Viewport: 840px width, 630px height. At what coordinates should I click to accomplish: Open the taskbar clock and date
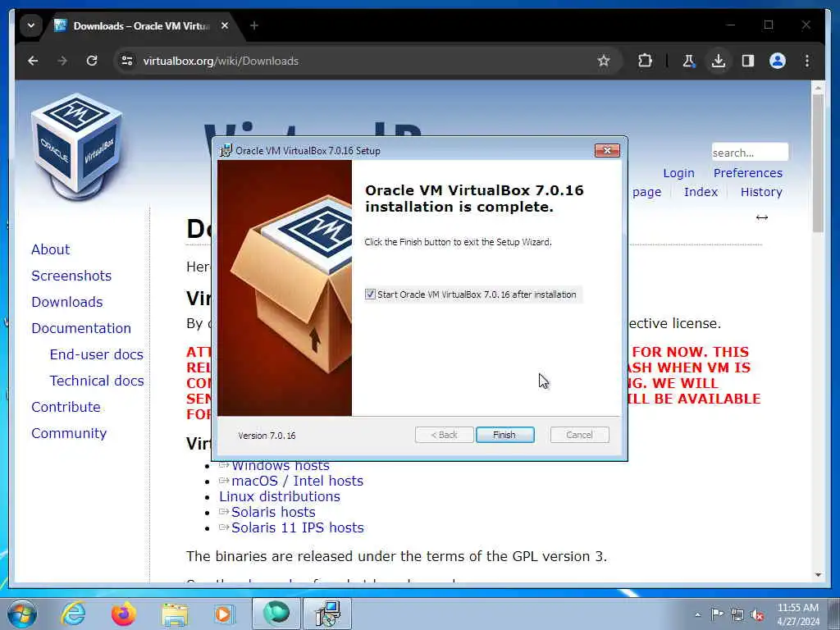click(797, 614)
